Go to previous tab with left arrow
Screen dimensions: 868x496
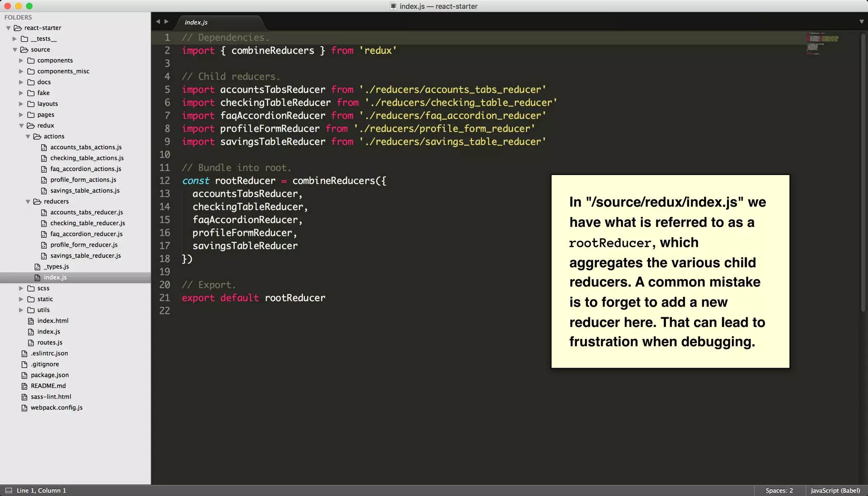(x=158, y=22)
